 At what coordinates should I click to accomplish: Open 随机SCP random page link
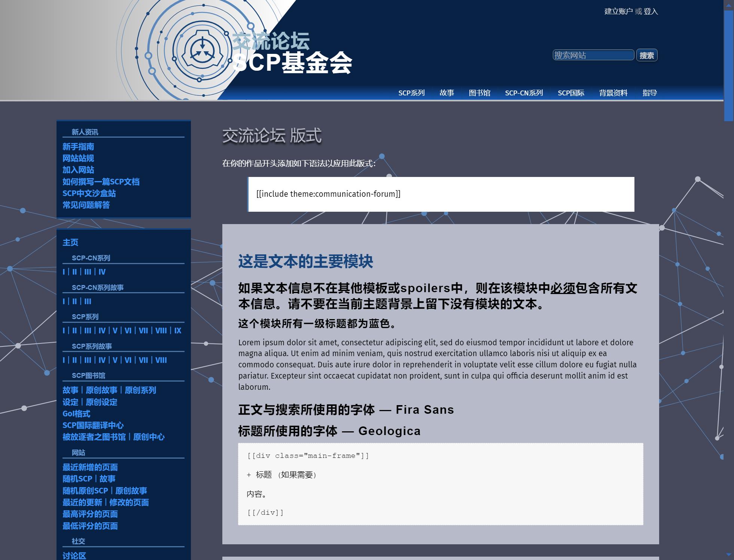pos(77,479)
